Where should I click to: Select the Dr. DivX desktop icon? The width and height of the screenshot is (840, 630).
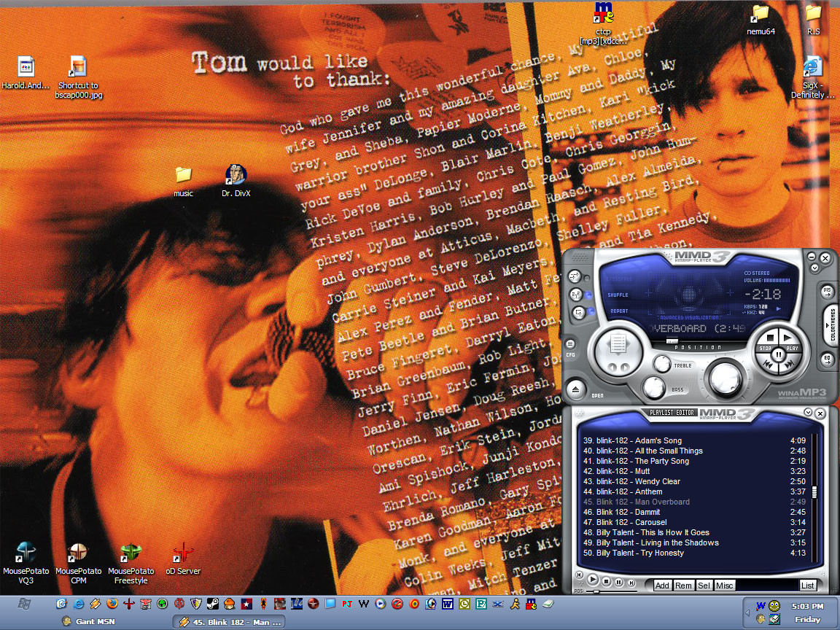pos(236,181)
